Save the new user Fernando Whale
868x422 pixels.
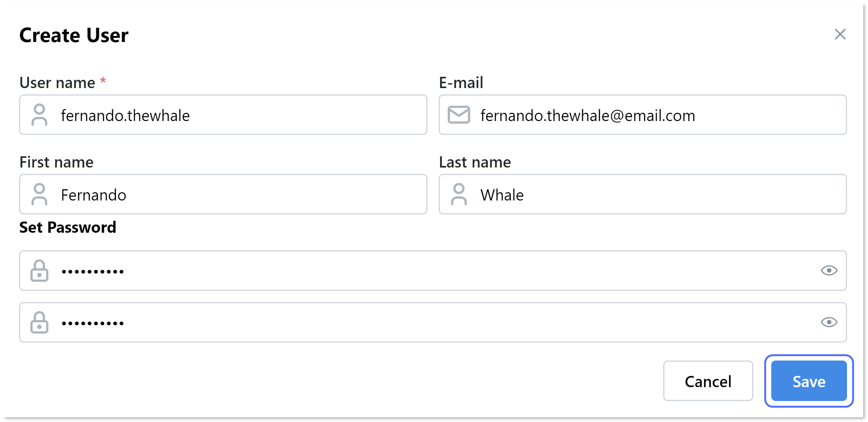tap(808, 381)
